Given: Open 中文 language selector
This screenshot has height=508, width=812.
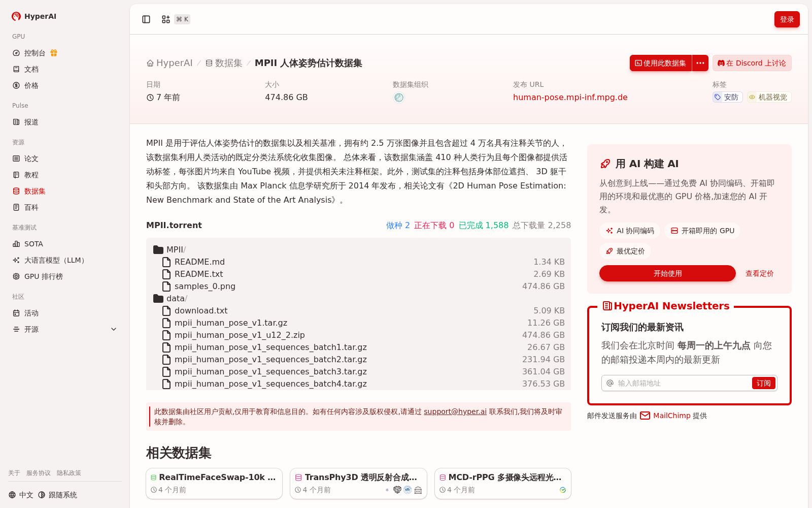Looking at the screenshot, I should click(21, 495).
